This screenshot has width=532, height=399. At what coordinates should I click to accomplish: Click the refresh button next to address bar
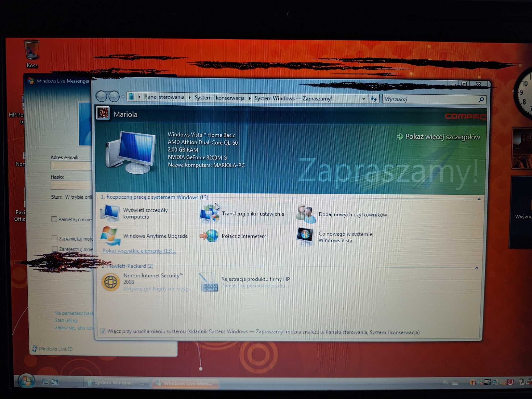click(x=374, y=99)
